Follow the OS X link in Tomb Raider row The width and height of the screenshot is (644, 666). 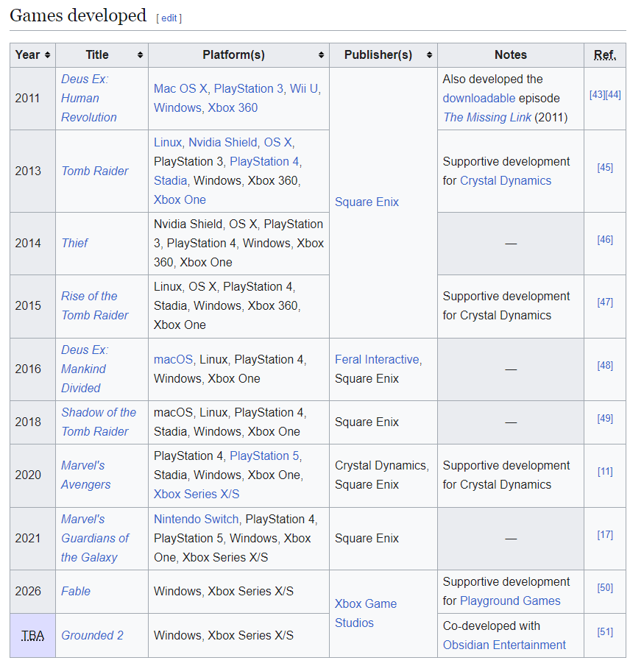(x=277, y=142)
